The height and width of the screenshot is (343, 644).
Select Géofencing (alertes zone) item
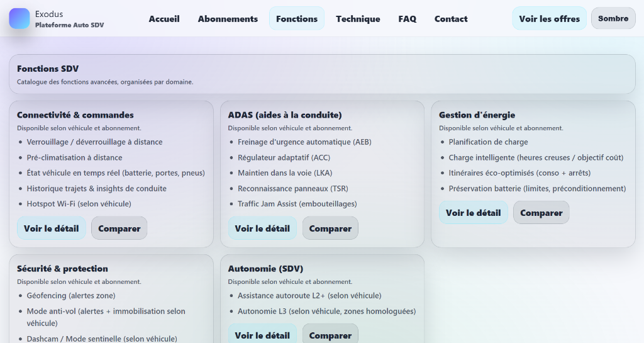coord(71,296)
